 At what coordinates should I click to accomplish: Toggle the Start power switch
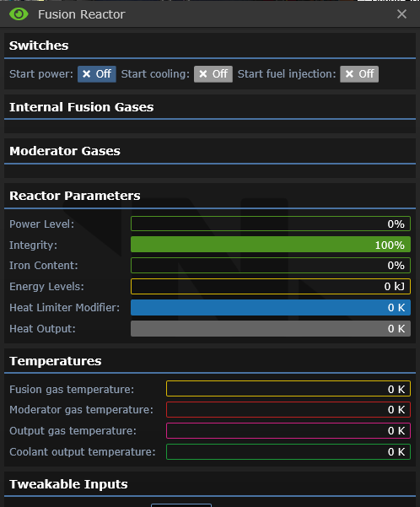pos(97,74)
